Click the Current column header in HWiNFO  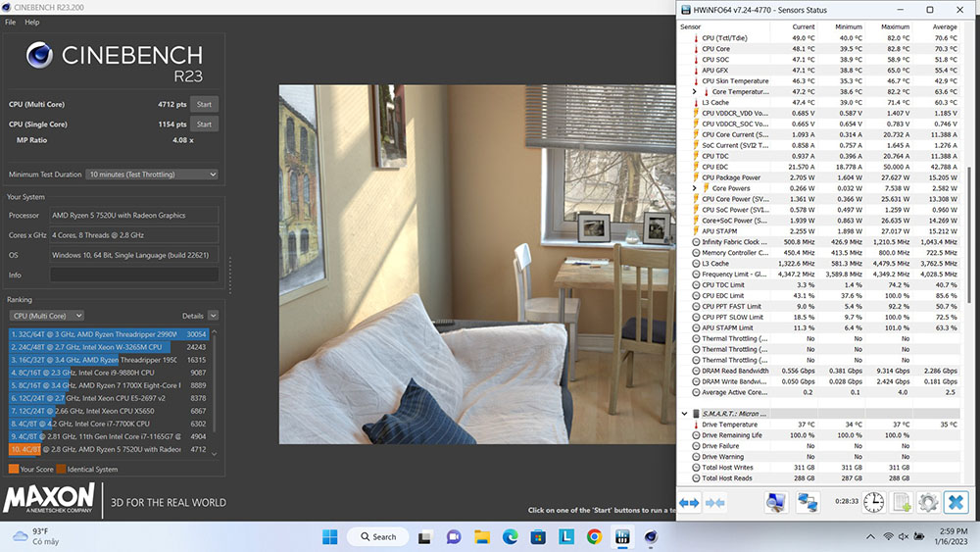pos(804,26)
